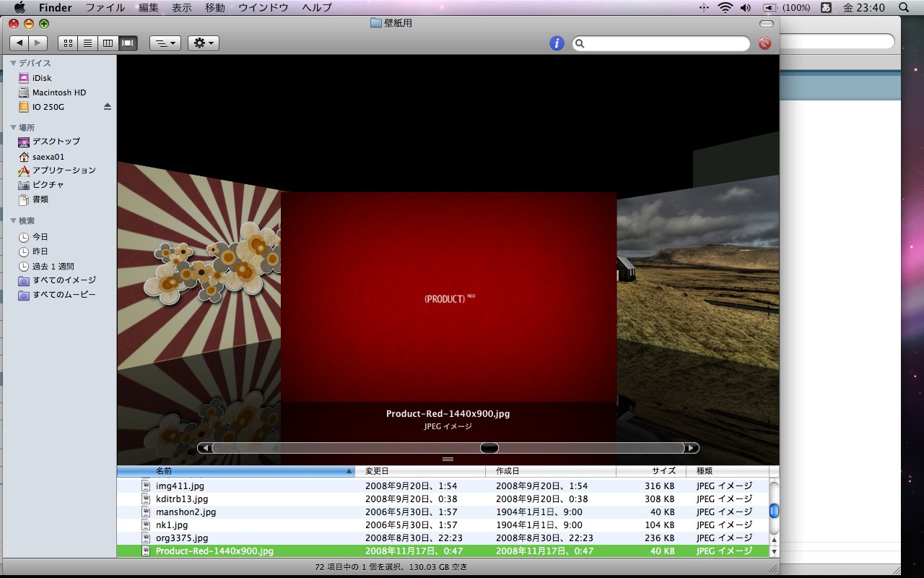
Task: Click the landscape photo cover image
Action: coord(698,273)
